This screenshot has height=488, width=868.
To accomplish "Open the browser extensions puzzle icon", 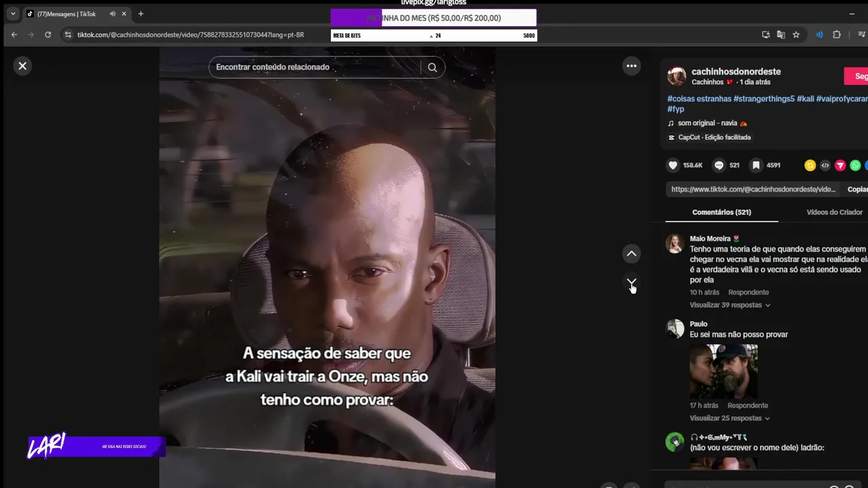I will (837, 35).
